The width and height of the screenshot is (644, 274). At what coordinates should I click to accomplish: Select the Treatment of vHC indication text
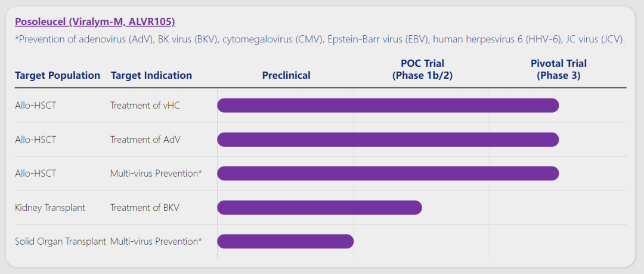[x=145, y=106]
